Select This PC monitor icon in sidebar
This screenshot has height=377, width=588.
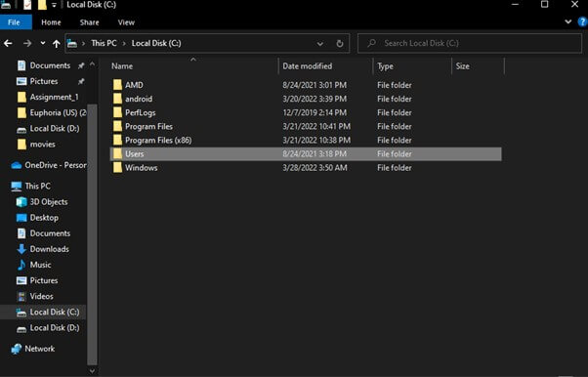(x=17, y=187)
